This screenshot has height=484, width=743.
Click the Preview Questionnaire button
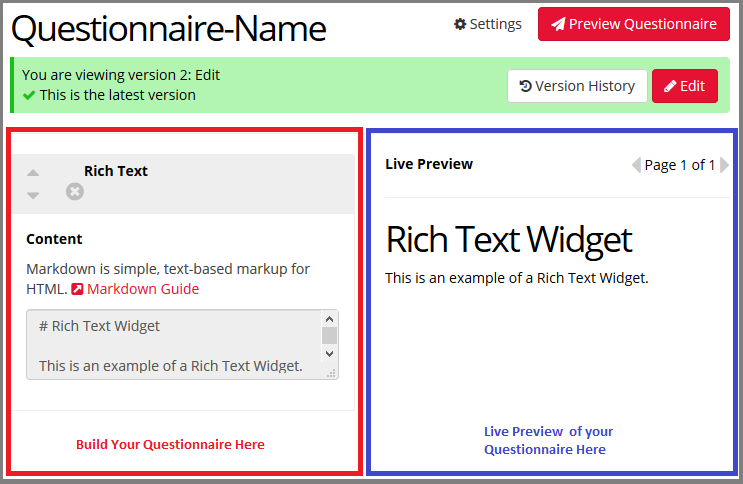coord(632,24)
